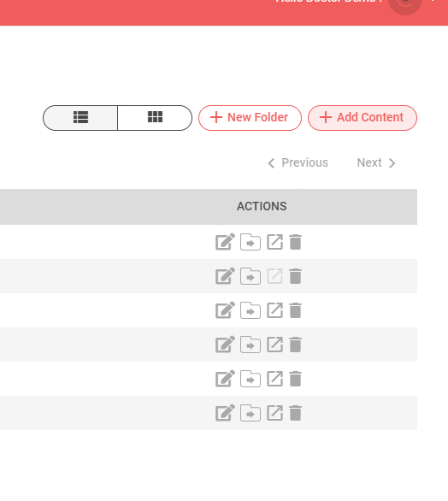Screen dimensions: 448x501
Task: Delete the second row item
Action: 295,276
